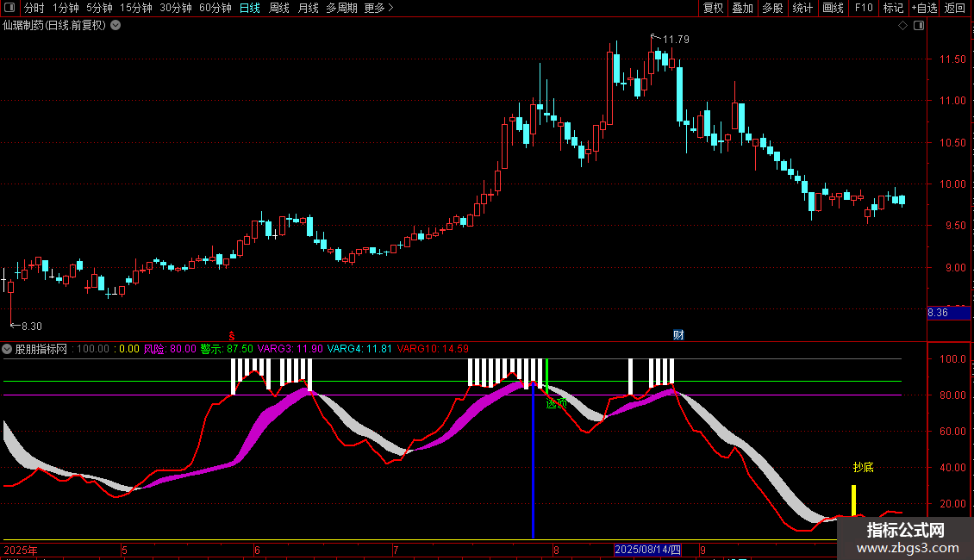Open F10 company information
Image resolution: width=974 pixels, height=560 pixels.
coord(863,8)
